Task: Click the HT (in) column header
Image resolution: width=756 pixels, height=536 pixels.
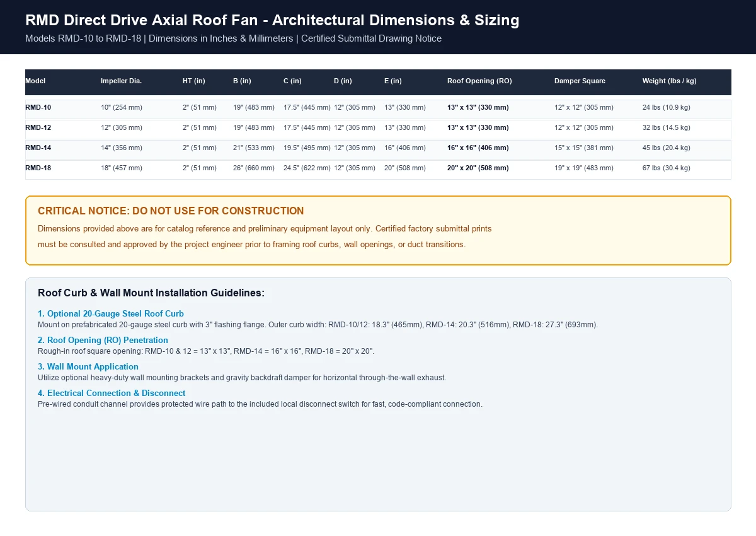Action: pos(194,81)
